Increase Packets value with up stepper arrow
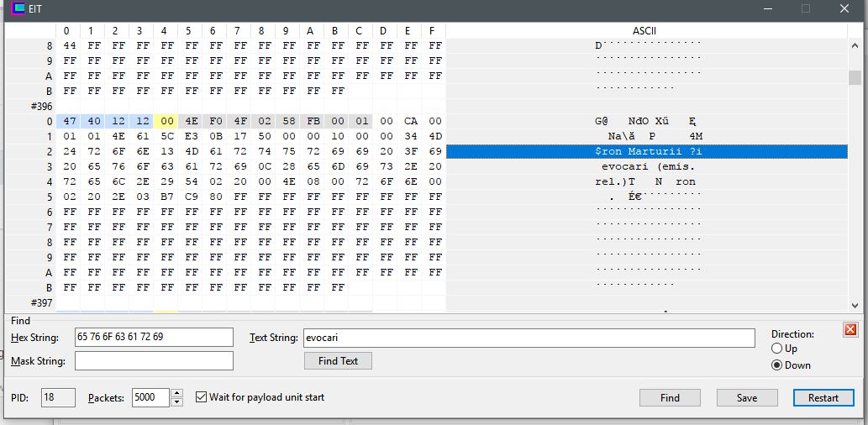The height and width of the screenshot is (425, 868). (x=176, y=393)
